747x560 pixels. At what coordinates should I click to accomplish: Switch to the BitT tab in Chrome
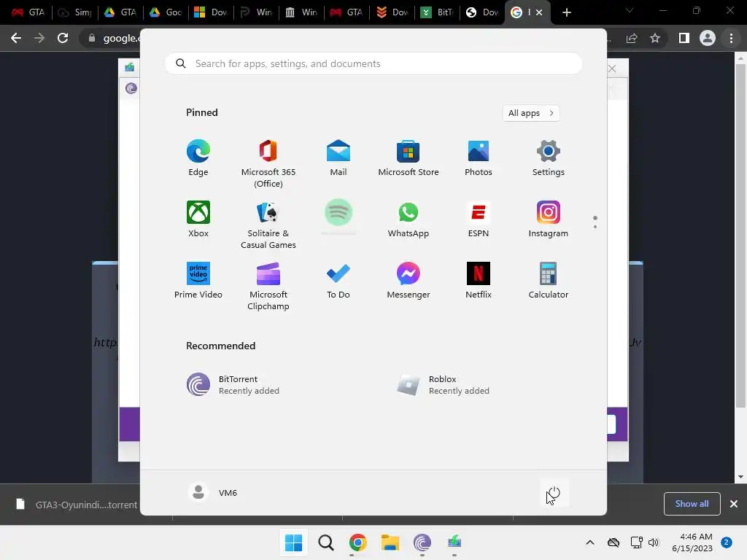pyautogui.click(x=438, y=12)
